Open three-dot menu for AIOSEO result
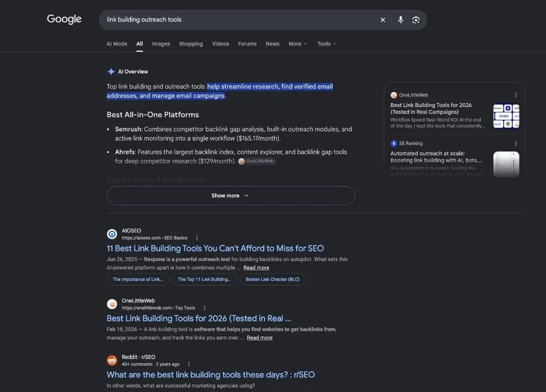546x392 pixels. [x=197, y=238]
